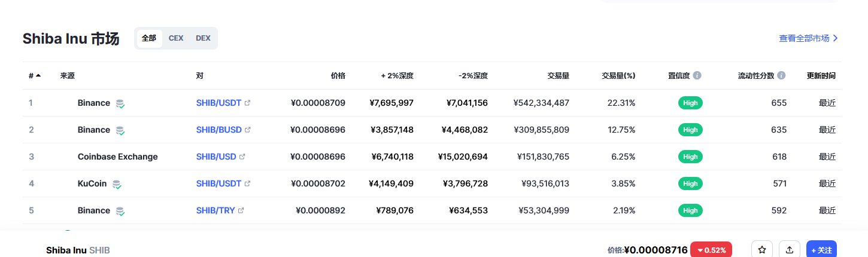
Task: Open Binance exchange in the SHIB/BUSD row
Action: coord(94,130)
